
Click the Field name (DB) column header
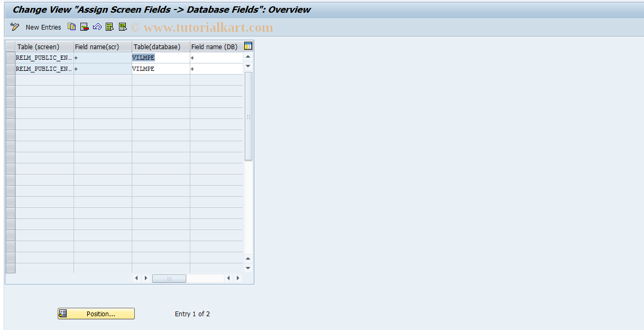click(x=217, y=47)
